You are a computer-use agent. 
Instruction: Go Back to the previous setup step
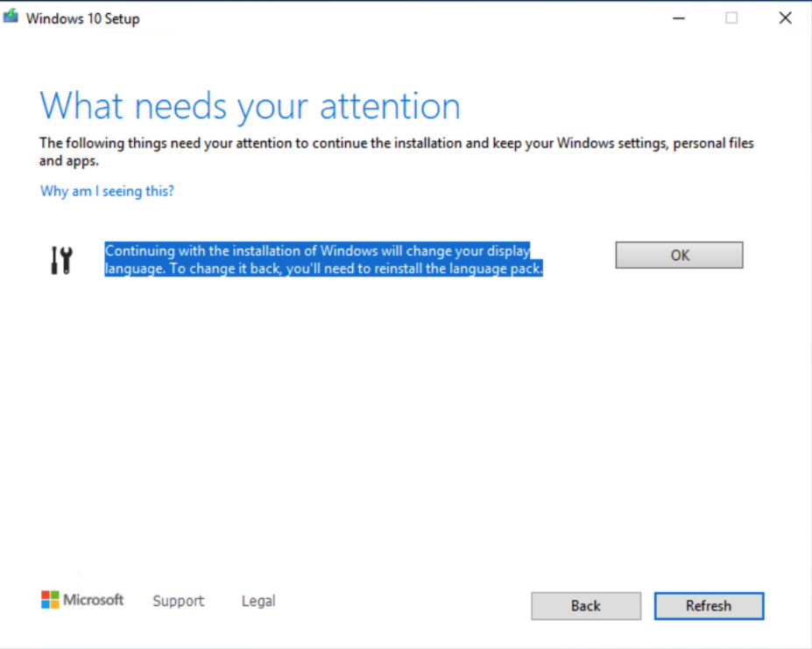coord(585,605)
